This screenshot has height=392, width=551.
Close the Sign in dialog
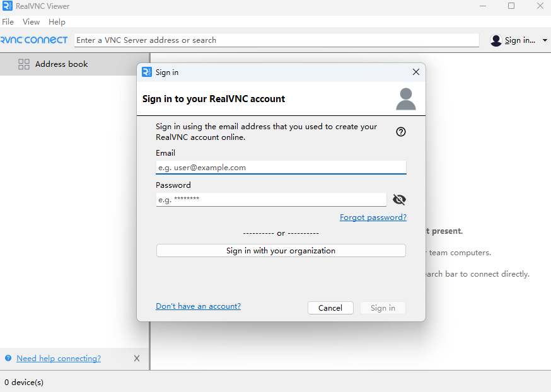tap(415, 72)
